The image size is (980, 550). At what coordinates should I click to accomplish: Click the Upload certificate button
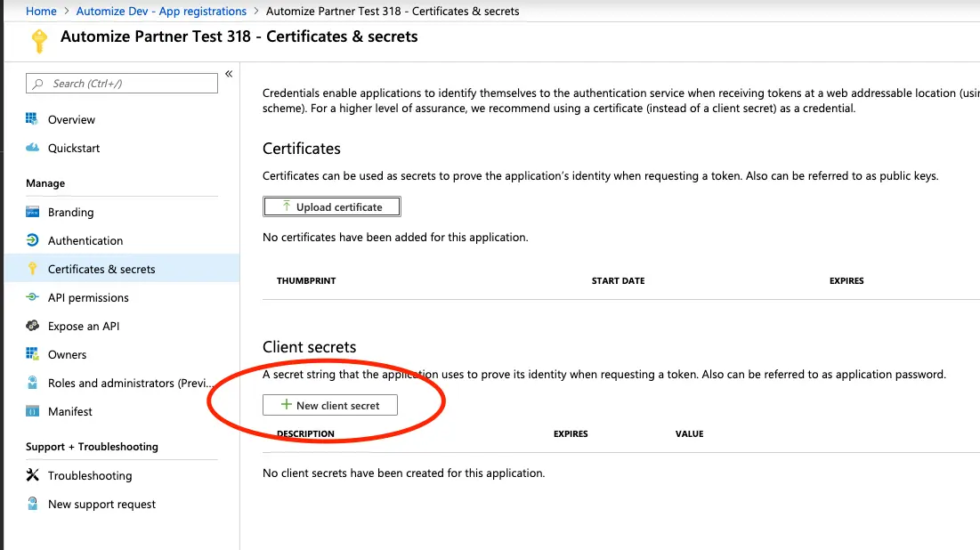click(331, 206)
